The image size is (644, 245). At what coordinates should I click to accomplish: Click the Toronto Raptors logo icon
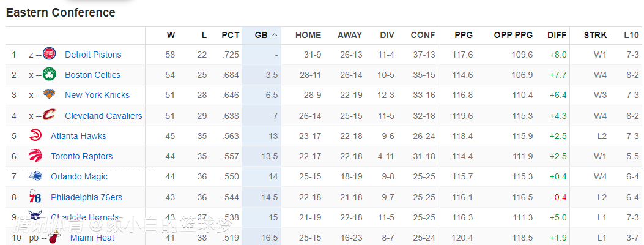tap(35, 156)
